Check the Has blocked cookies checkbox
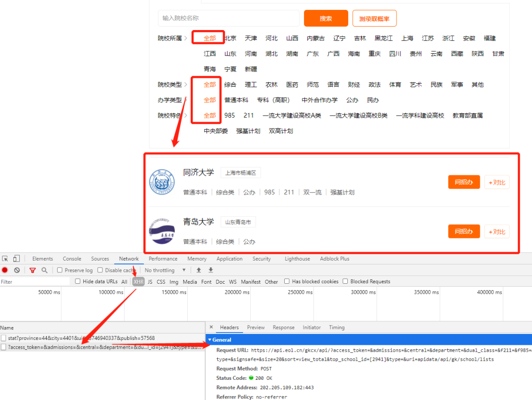 pos(287,281)
